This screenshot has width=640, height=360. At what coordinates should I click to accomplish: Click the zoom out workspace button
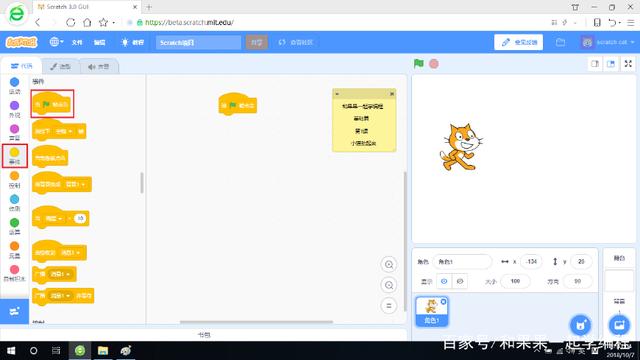(389, 285)
